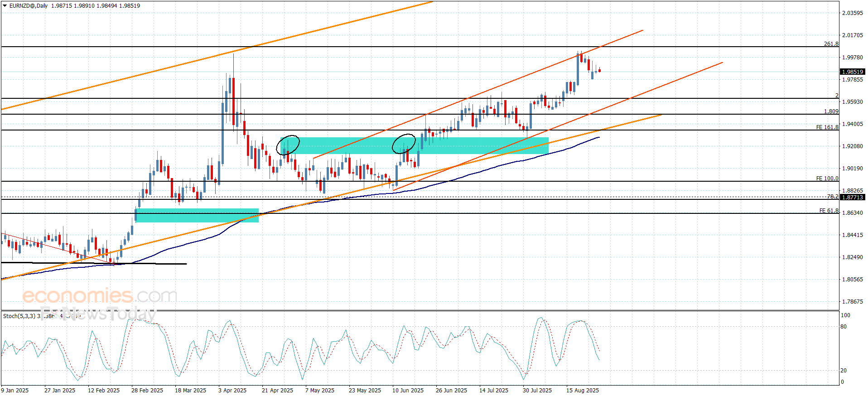Screen dimensions: 868x396
Task: Click the 14 Jul 2025 date label
Action: pos(494,390)
